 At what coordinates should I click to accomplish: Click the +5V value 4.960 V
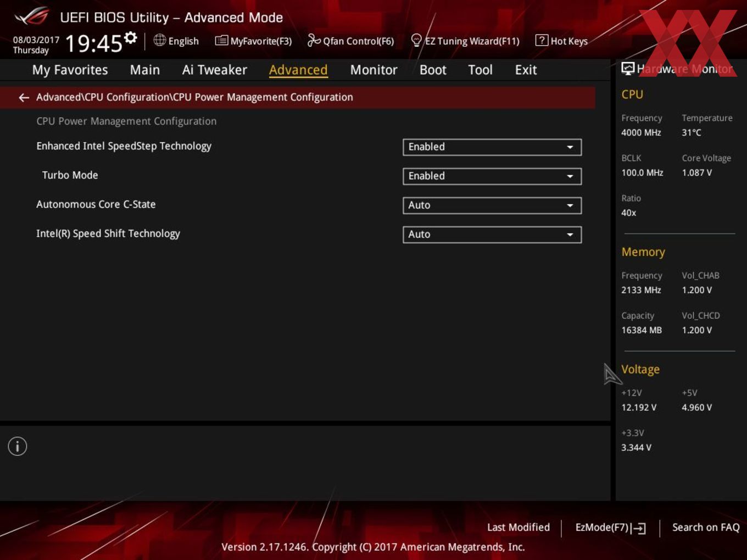(696, 407)
